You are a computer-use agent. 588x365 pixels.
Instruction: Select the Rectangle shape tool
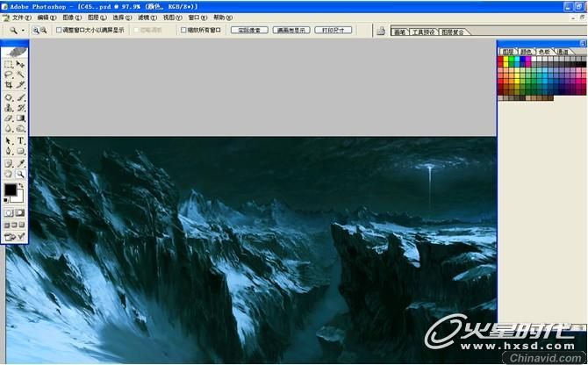pyautogui.click(x=21, y=151)
